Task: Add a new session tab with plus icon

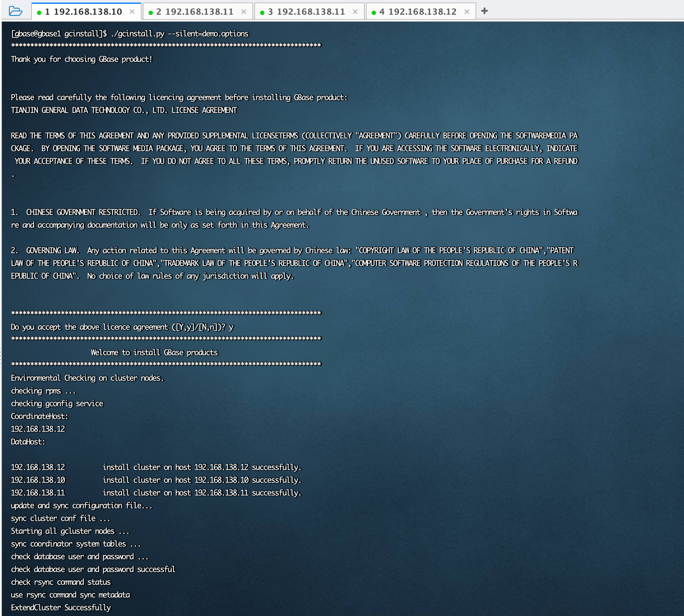Action: pos(484,11)
